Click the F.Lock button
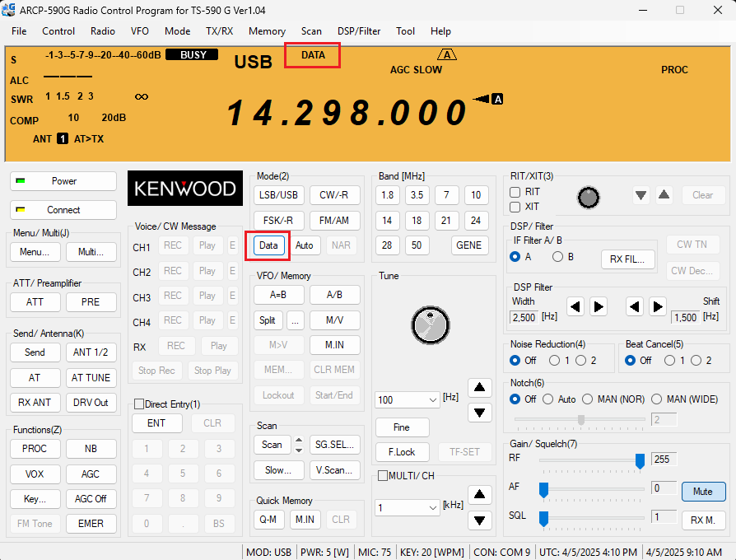This screenshot has height=560, width=736. 402,452
